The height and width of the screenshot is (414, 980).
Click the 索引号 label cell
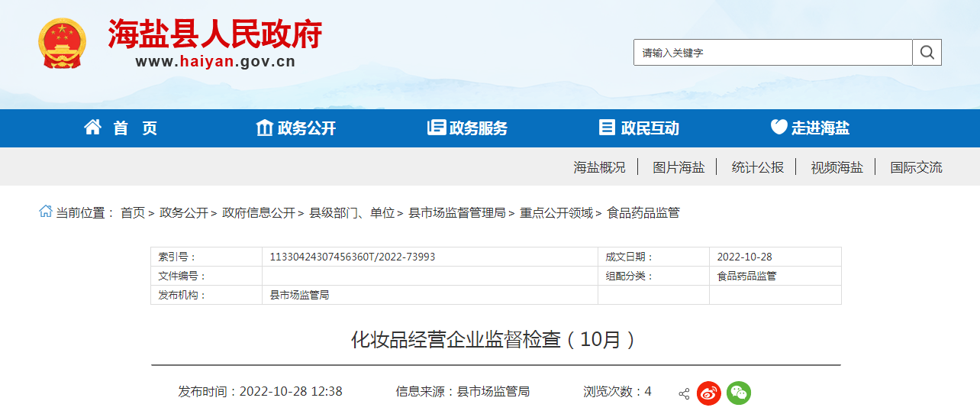pyautogui.click(x=206, y=257)
